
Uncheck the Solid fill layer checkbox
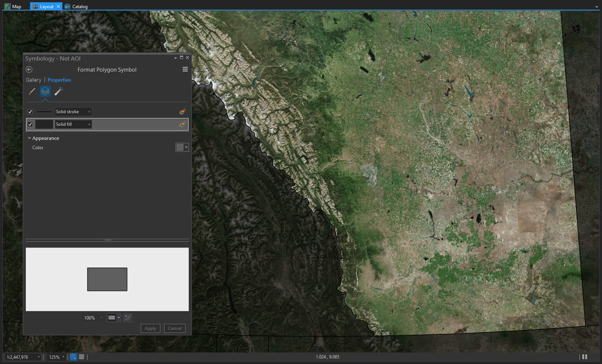point(30,125)
